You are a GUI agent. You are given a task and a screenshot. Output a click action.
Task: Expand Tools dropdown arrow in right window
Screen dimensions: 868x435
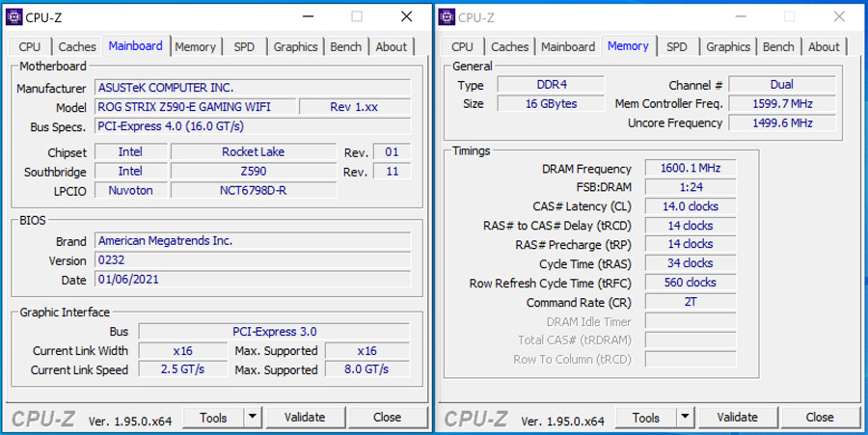pyautogui.click(x=686, y=418)
